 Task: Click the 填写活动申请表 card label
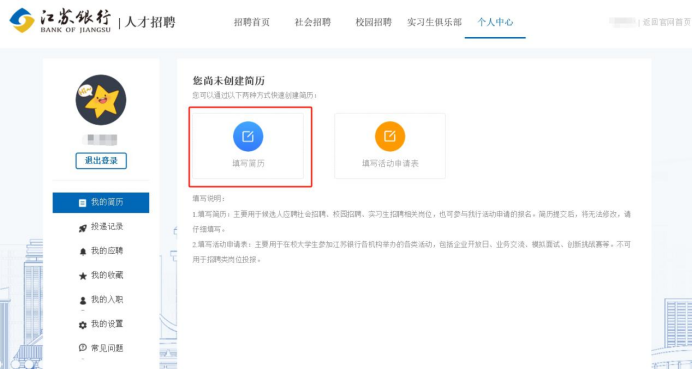(x=390, y=163)
